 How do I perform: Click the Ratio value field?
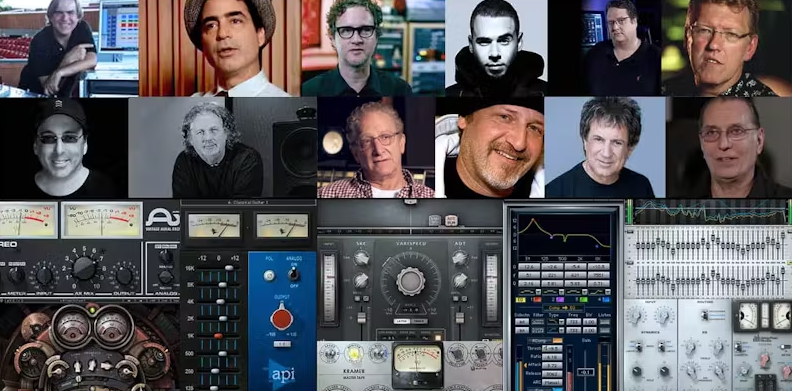click(x=552, y=357)
